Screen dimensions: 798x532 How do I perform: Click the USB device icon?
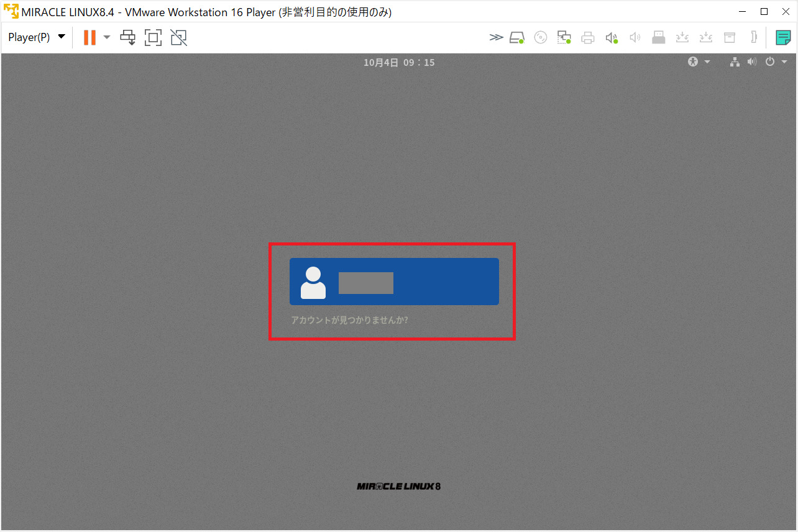click(x=659, y=37)
